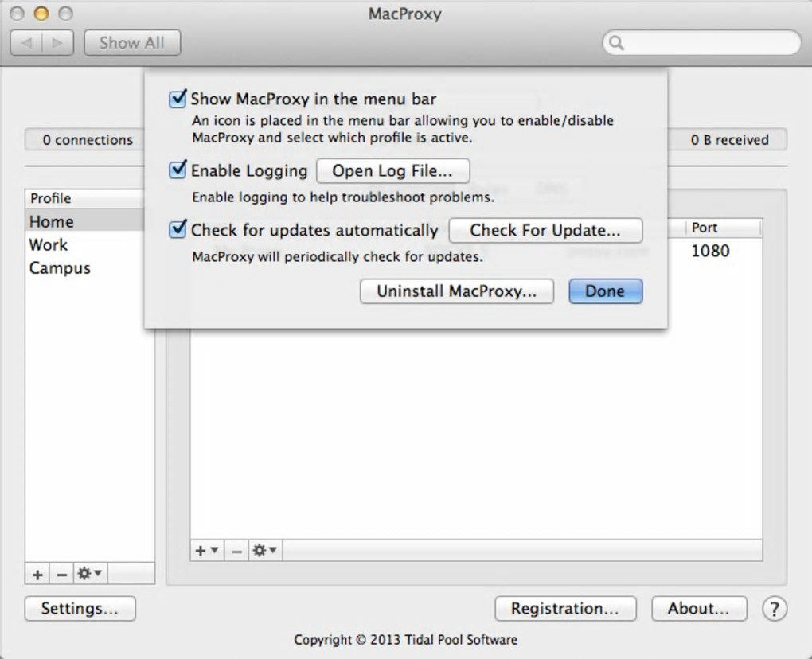812x659 pixels.
Task: Remove selected proxy entry with minus
Action: (x=236, y=551)
